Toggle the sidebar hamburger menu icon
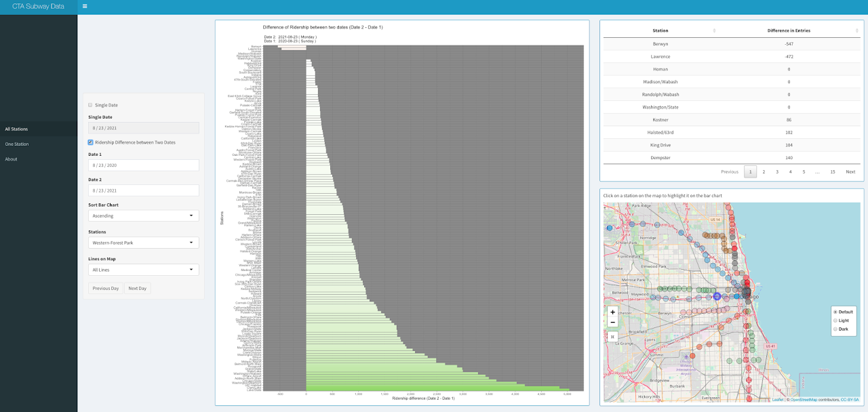868x412 pixels. pyautogui.click(x=85, y=6)
